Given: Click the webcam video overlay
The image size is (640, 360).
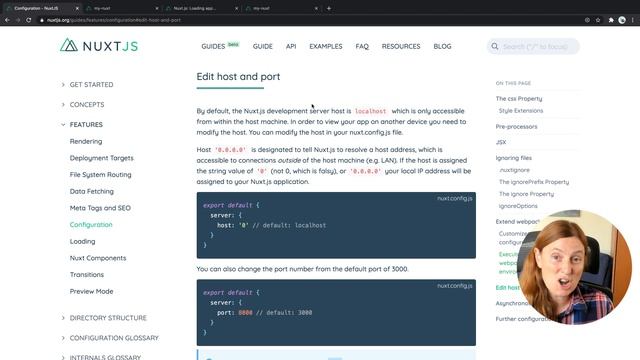Looking at the screenshot, I should coord(574,267).
